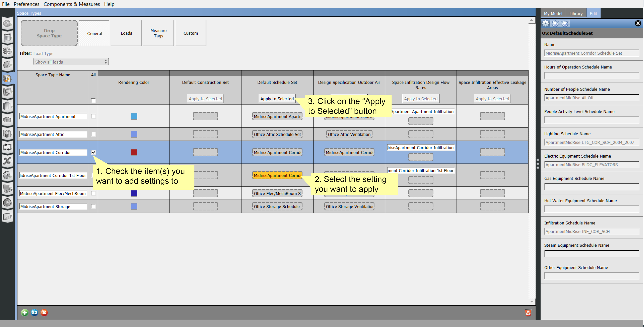This screenshot has width=644, height=327.
Task: Open the Run Simulation play icon
Action: pos(7,202)
